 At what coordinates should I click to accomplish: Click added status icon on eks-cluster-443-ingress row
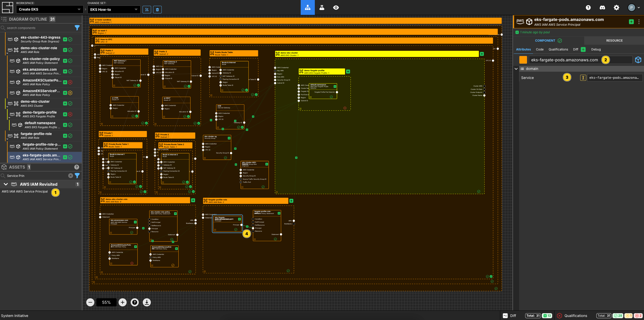click(65, 39)
